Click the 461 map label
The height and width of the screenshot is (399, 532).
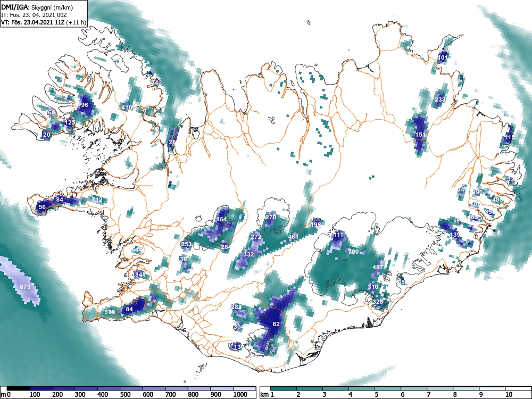293,237
